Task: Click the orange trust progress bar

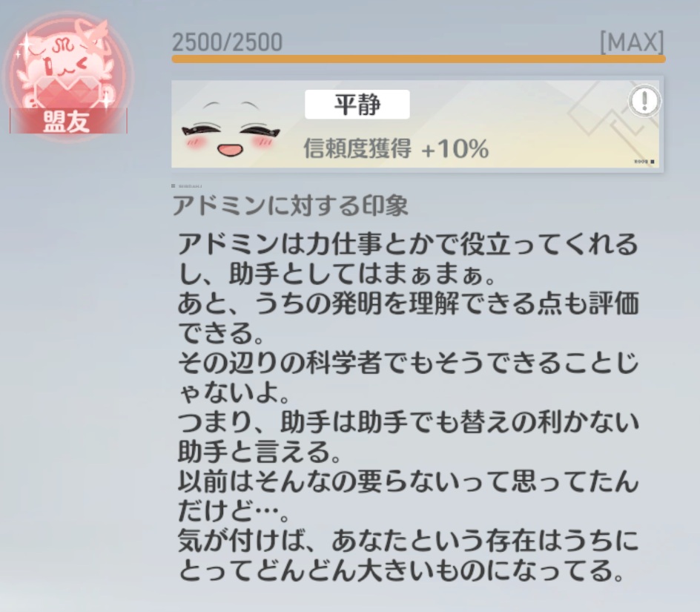Action: tap(418, 59)
